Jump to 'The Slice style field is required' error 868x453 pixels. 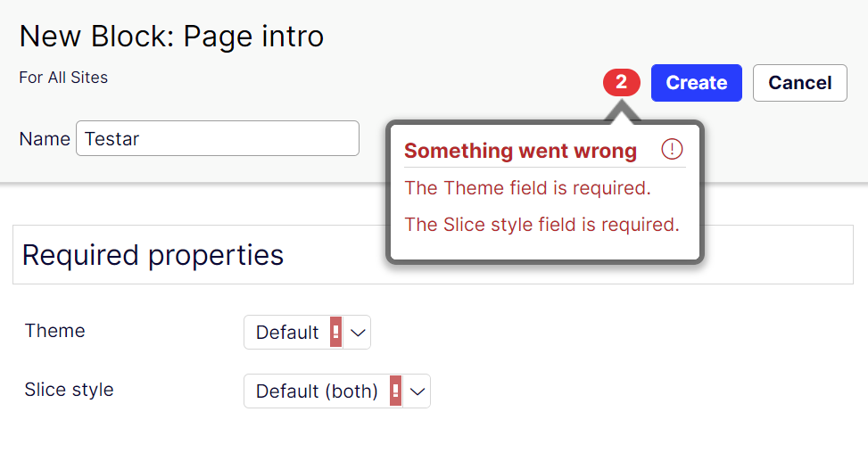tap(541, 225)
